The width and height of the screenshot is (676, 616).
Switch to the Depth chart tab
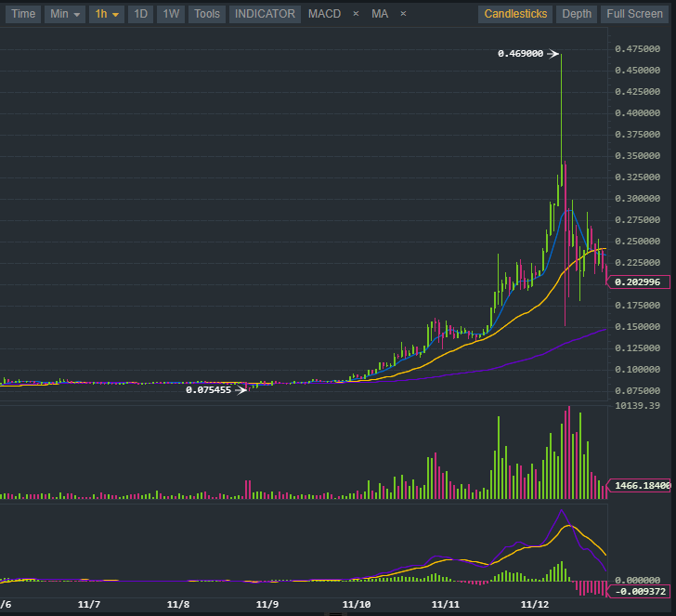tap(577, 14)
